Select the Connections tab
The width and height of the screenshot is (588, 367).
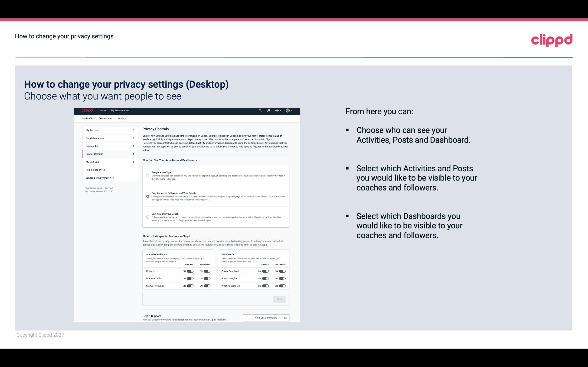click(105, 118)
